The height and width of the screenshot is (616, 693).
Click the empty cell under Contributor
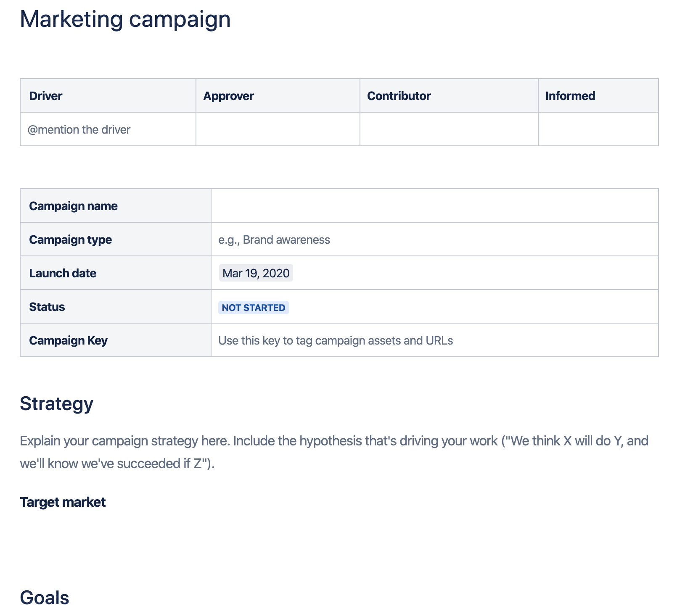point(449,129)
